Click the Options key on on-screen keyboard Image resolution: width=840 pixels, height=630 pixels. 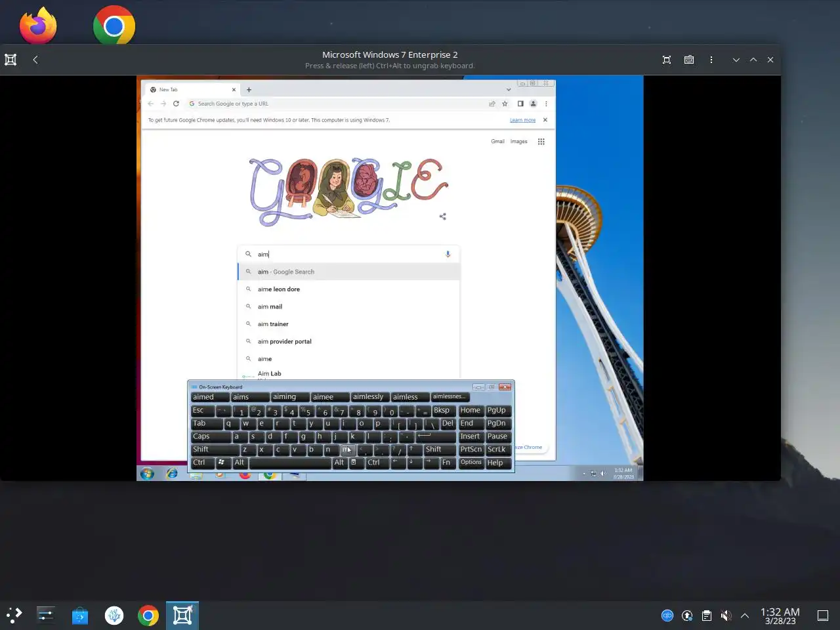(x=471, y=463)
